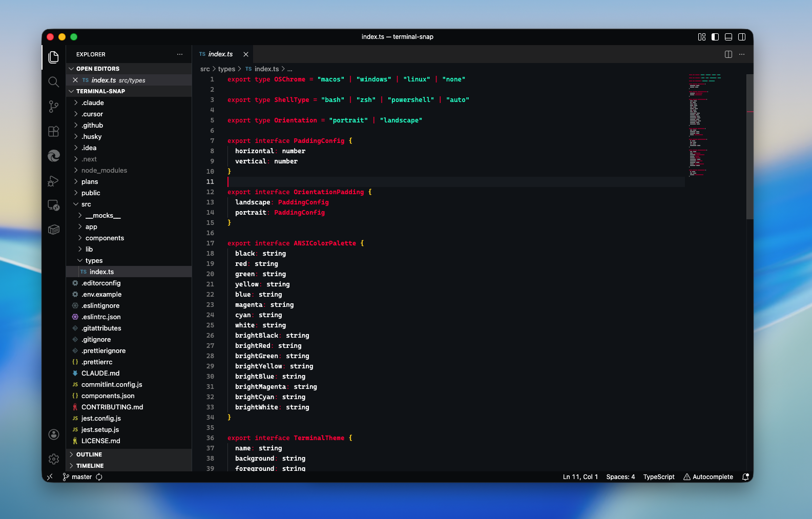812x519 pixels.
Task: Collapse the types folder
Action: [x=129, y=261]
